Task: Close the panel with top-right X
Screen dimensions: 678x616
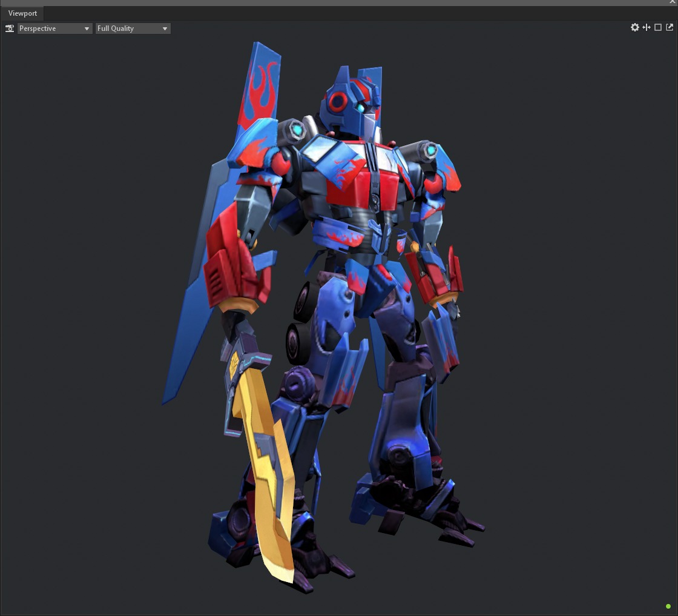Action: (673, 2)
